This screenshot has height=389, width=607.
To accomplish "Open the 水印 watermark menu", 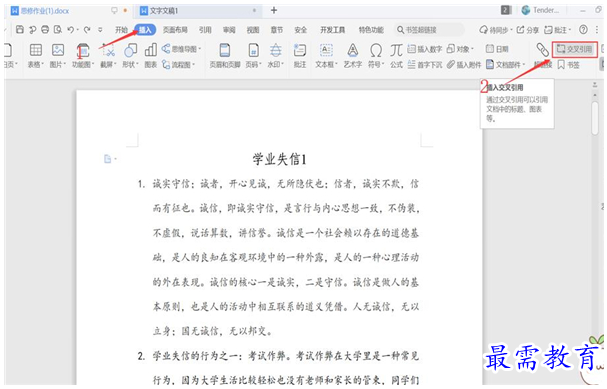I will (x=276, y=56).
